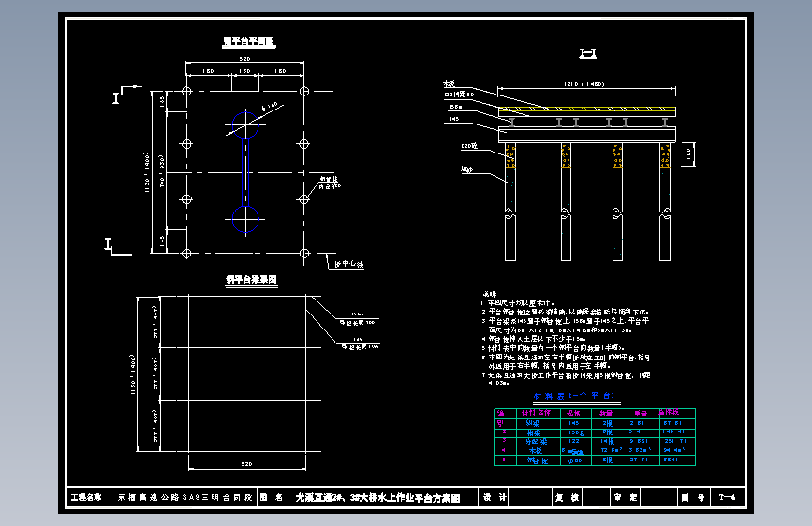Image resolution: width=812 pixels, height=526 pixels.
Task: Click the lower-left section mark "I"
Action: pos(108,244)
